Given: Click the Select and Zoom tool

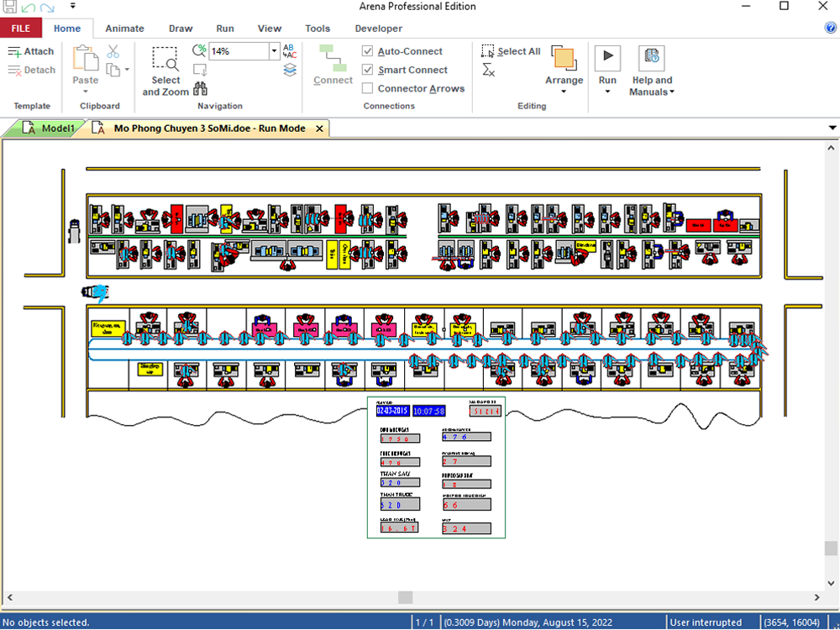Looking at the screenshot, I should [165, 71].
